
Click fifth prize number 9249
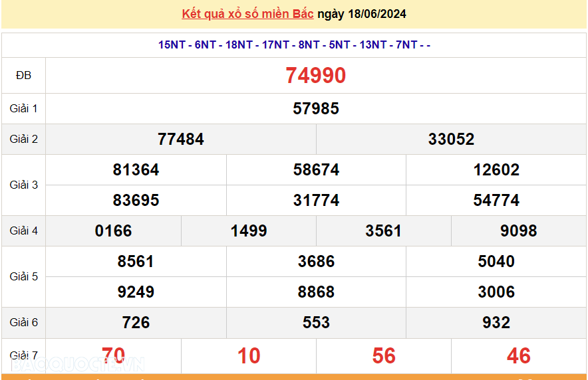(136, 292)
